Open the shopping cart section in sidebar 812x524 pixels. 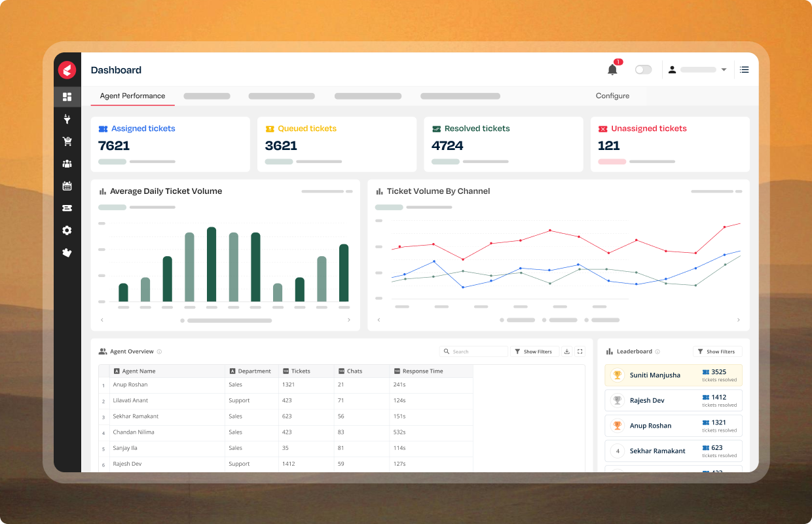coord(67,141)
